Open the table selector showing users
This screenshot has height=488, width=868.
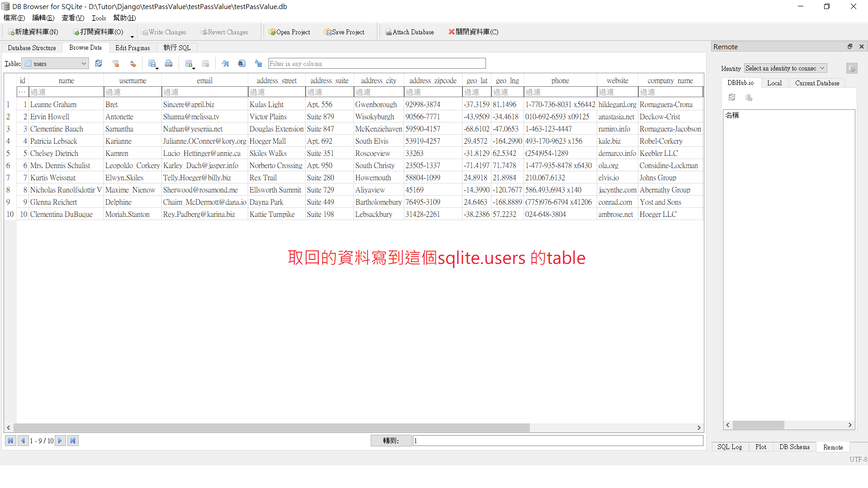[55, 63]
